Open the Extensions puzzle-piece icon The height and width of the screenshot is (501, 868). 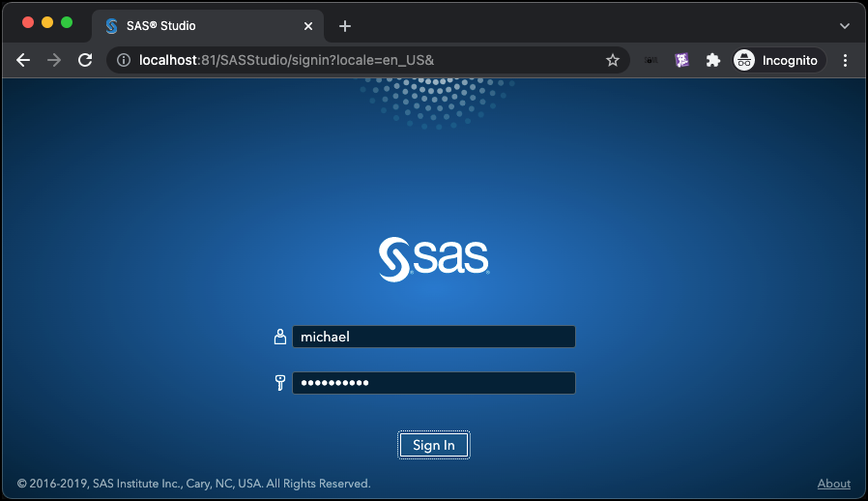pyautogui.click(x=713, y=60)
